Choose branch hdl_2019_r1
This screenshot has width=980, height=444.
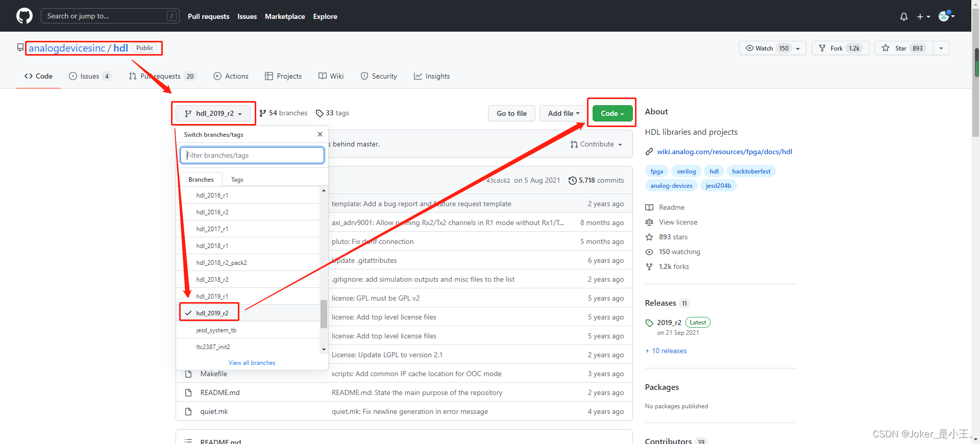pos(248,297)
